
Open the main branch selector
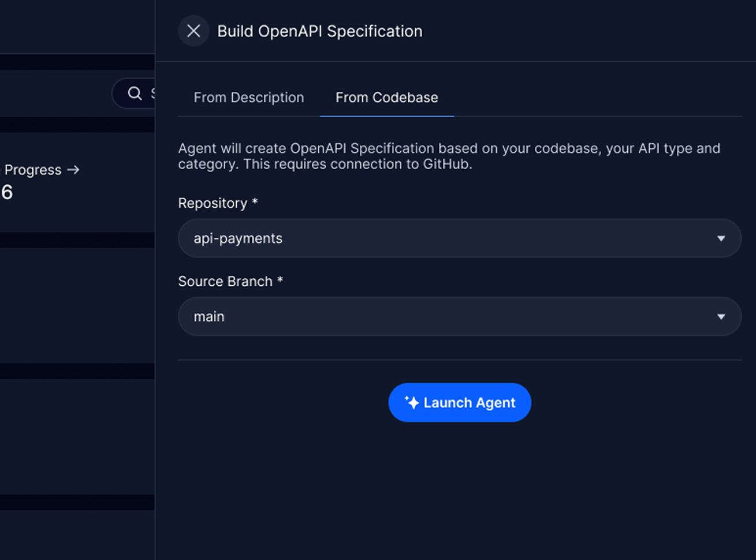(x=450, y=317)
